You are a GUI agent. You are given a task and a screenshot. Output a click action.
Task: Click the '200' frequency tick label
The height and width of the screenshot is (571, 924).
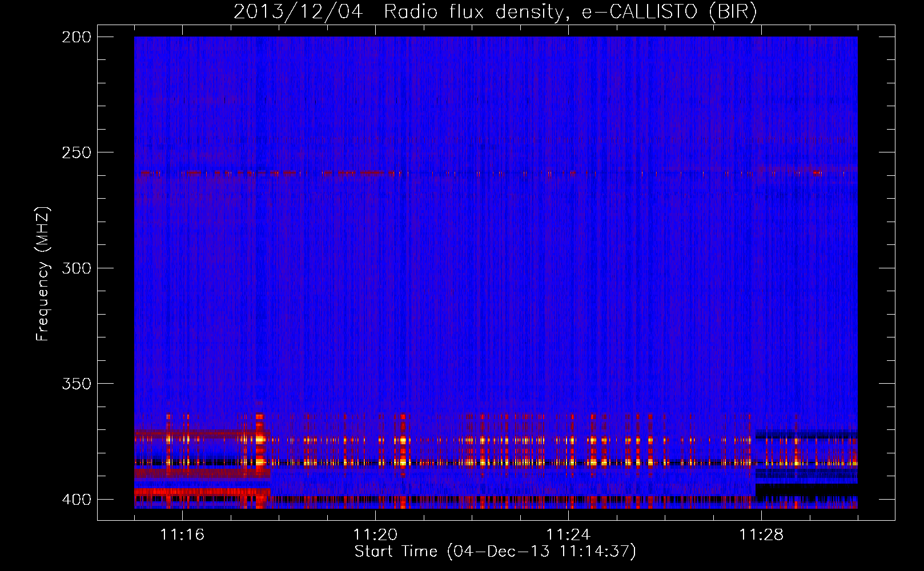coord(76,37)
